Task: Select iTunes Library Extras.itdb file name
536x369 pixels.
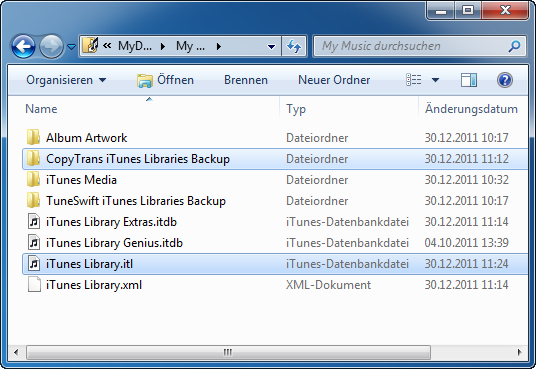Action: click(x=111, y=222)
